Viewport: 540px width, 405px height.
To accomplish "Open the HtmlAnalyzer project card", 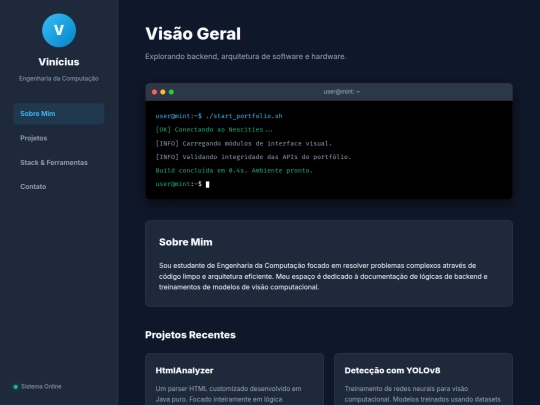I will 235,379.
